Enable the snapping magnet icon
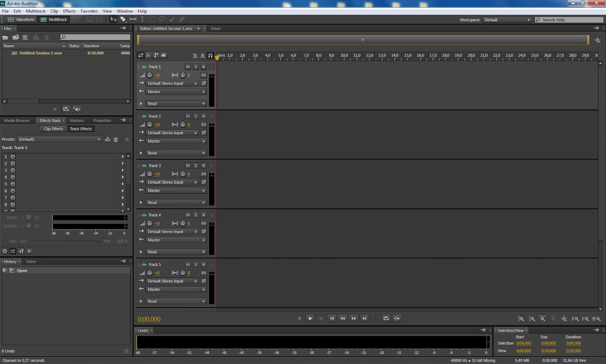 (x=211, y=55)
